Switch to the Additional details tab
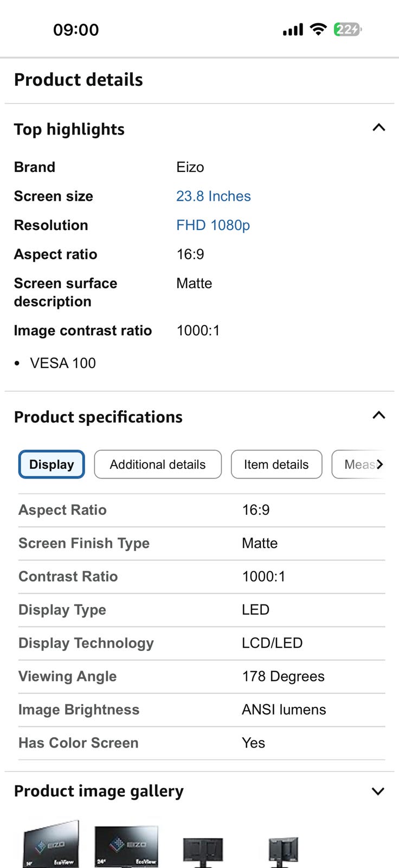 [x=158, y=464]
